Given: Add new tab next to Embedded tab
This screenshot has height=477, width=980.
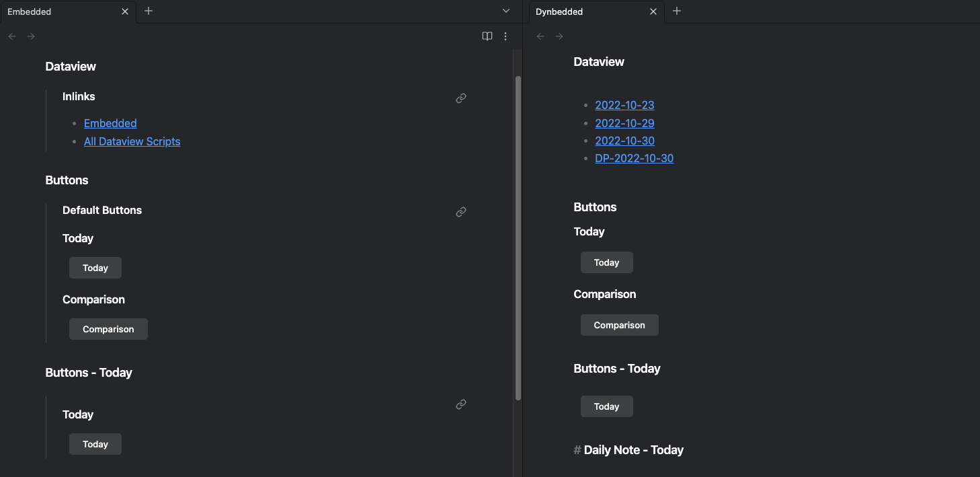Looking at the screenshot, I should pyautogui.click(x=149, y=11).
